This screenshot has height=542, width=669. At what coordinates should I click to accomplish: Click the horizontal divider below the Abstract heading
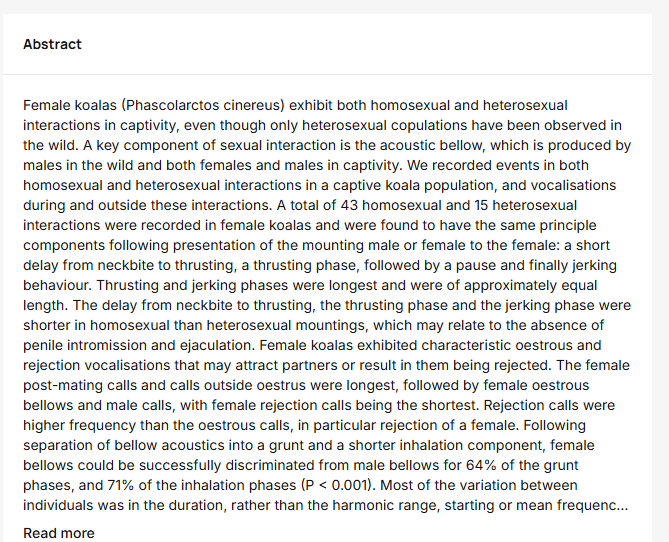click(x=327, y=75)
